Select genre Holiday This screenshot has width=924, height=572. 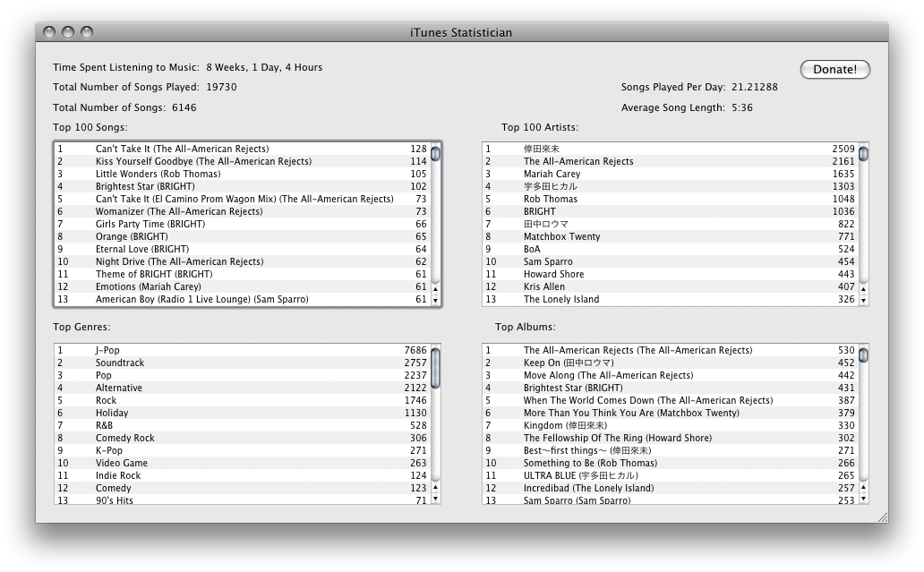pos(243,413)
